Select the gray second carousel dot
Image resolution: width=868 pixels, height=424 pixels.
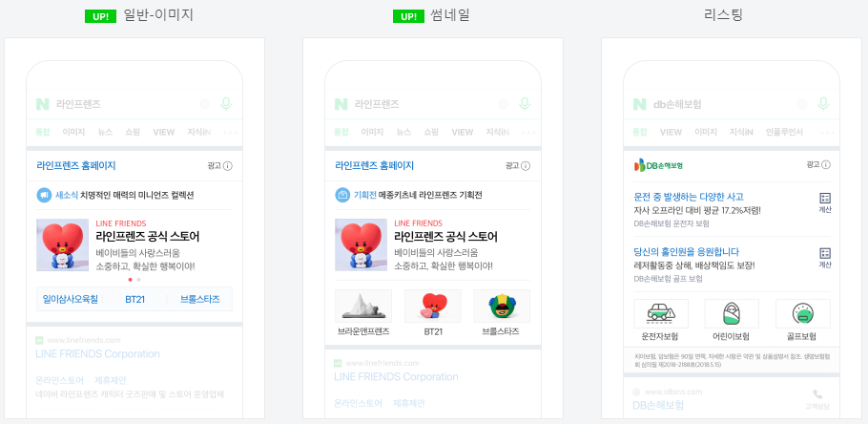(138, 280)
